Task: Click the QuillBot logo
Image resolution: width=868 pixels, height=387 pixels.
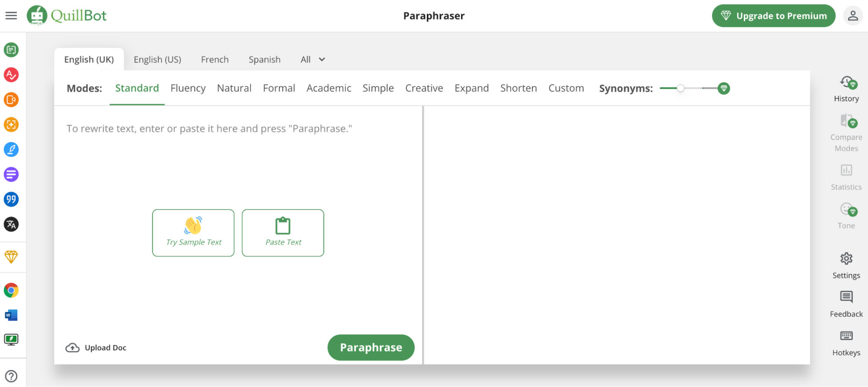Action: 66,16
